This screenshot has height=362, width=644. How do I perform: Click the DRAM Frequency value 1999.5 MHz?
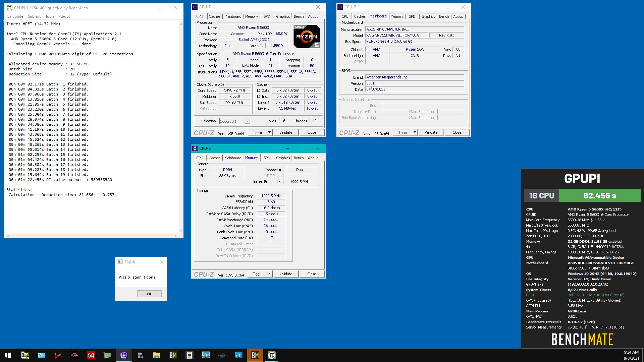pyautogui.click(x=271, y=196)
